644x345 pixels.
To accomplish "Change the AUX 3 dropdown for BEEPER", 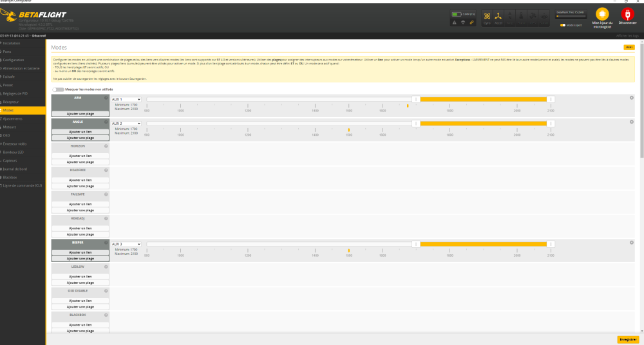I will tap(126, 244).
